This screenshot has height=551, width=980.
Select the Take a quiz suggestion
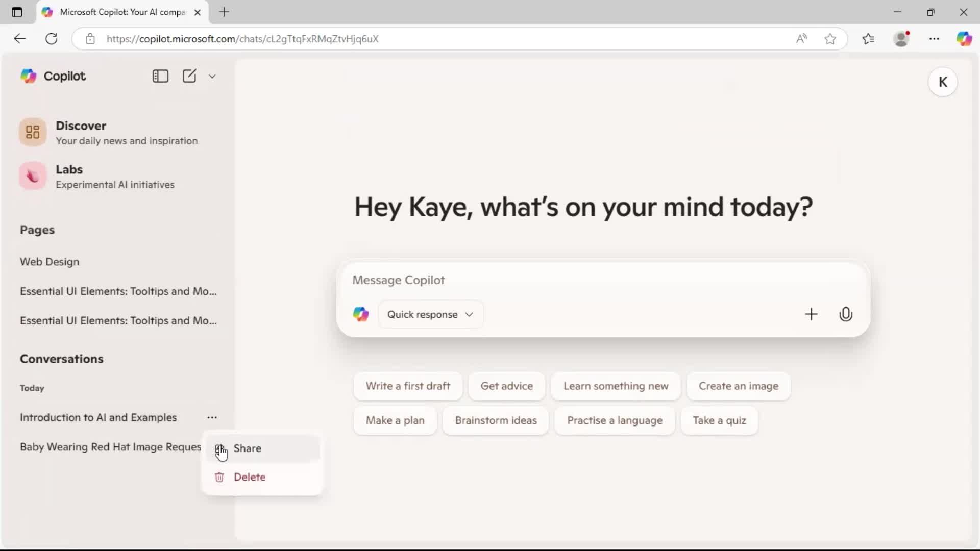click(719, 421)
